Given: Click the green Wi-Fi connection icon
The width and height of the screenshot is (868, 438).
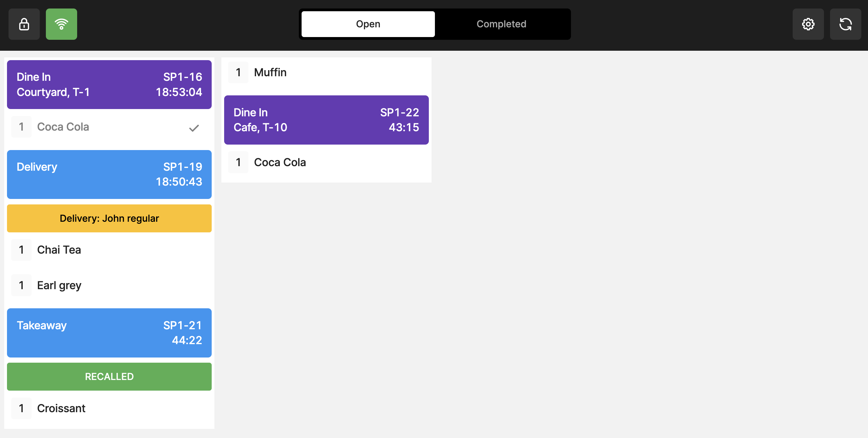Looking at the screenshot, I should click(61, 24).
